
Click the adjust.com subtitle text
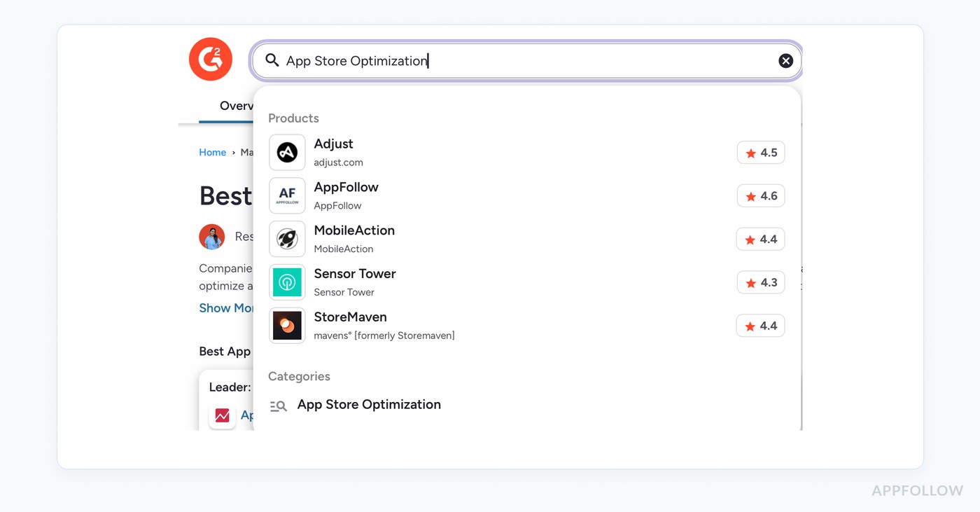338,162
